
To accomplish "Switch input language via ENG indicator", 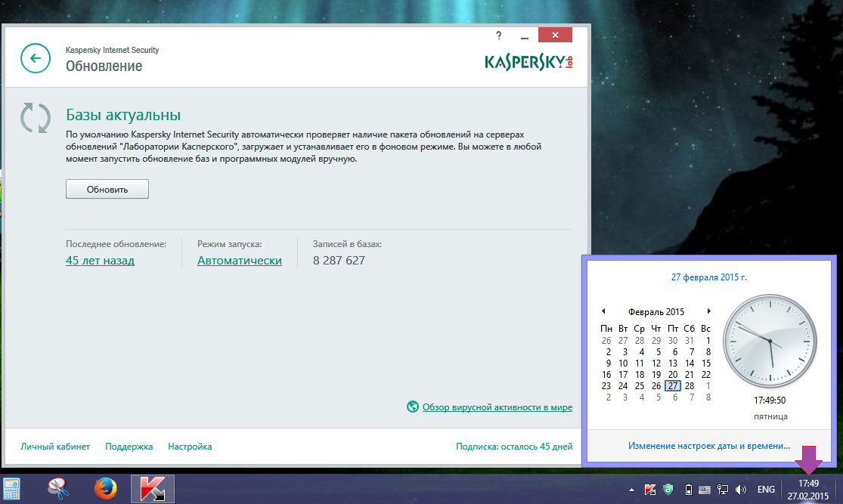I will [x=766, y=490].
